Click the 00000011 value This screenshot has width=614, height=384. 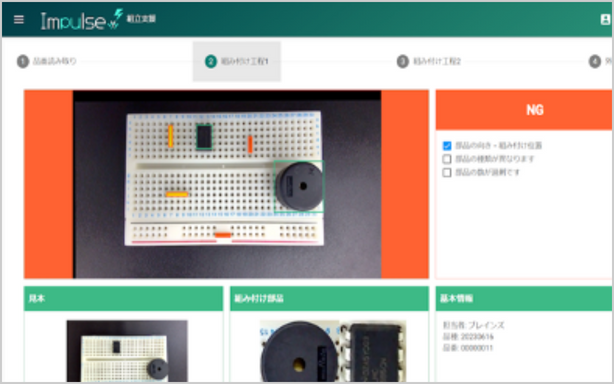(x=477, y=348)
